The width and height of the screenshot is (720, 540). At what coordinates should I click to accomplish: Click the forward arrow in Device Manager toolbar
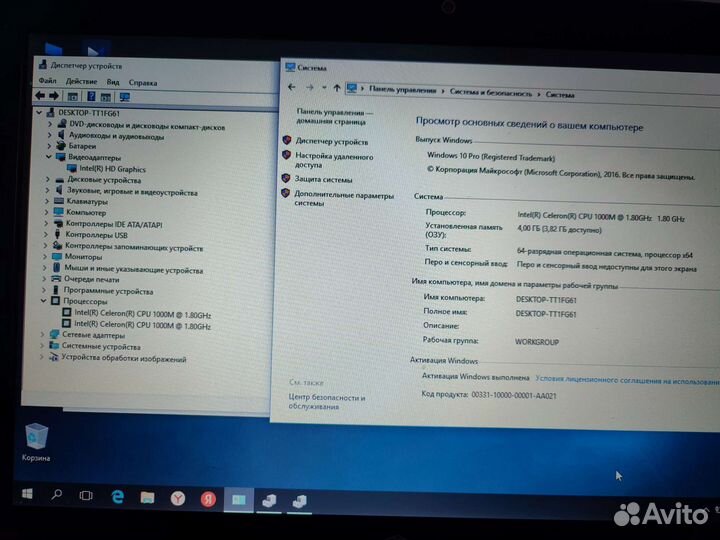pyautogui.click(x=54, y=96)
